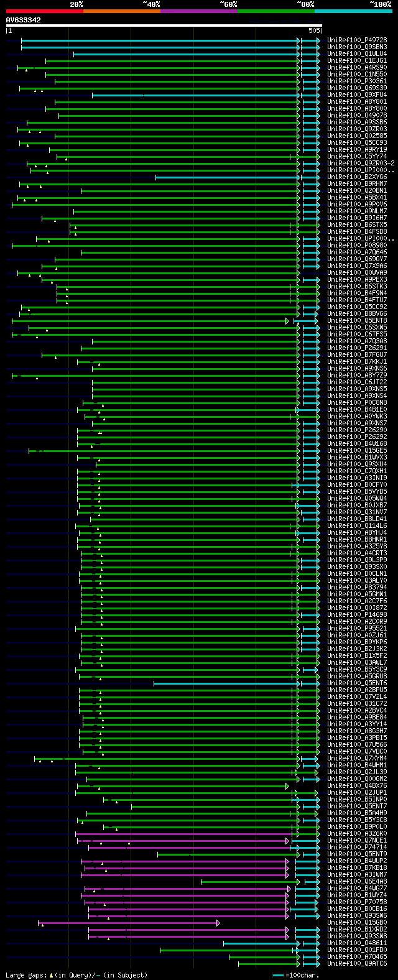Click the white query sequence bar under AV633342
The width and height of the screenshot is (398, 980).
pos(164,25)
